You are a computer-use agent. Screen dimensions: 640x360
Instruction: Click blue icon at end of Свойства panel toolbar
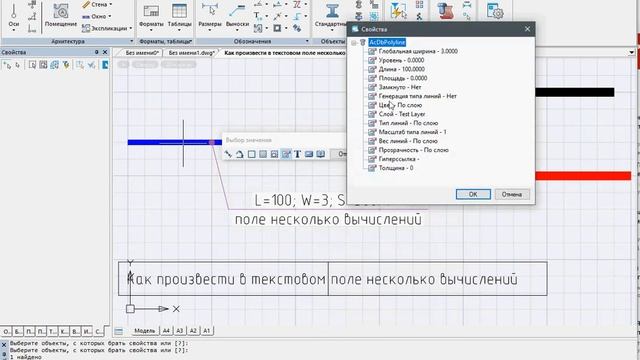pos(105,65)
